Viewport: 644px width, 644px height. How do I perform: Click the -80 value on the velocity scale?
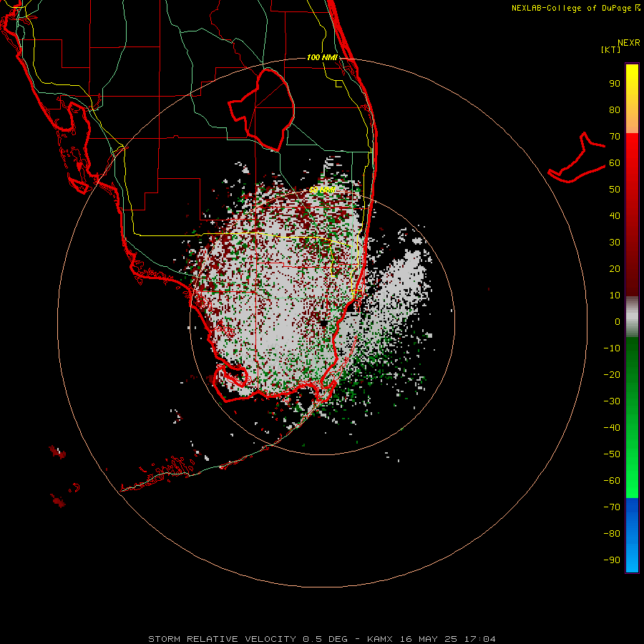click(x=612, y=534)
